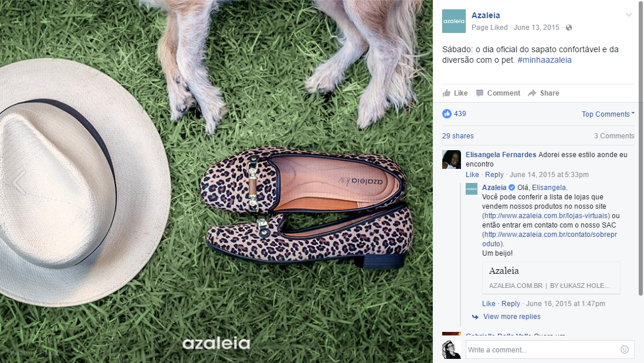Open the #minhaazaleia hashtag link
644x363 pixels.
[544, 60]
